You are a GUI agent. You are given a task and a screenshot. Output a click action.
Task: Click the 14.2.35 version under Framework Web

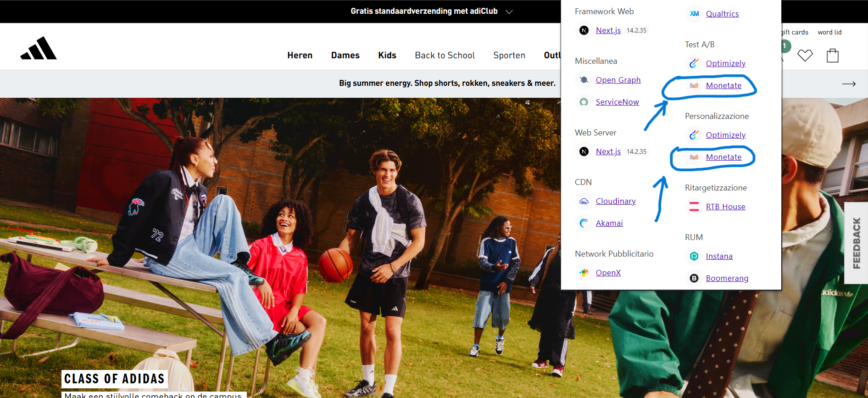(x=637, y=30)
